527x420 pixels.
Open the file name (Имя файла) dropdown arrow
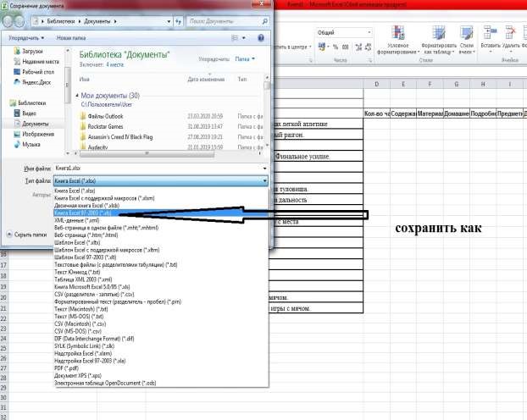coord(265,169)
